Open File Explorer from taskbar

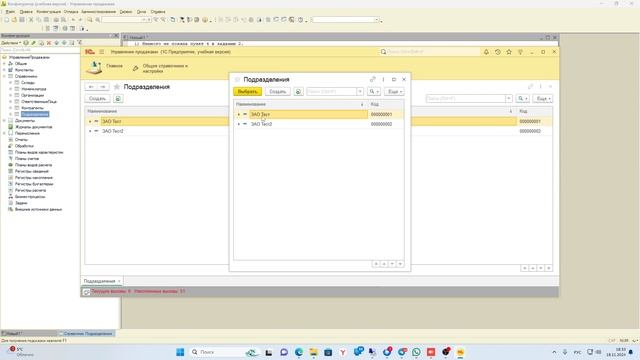click(x=313, y=352)
